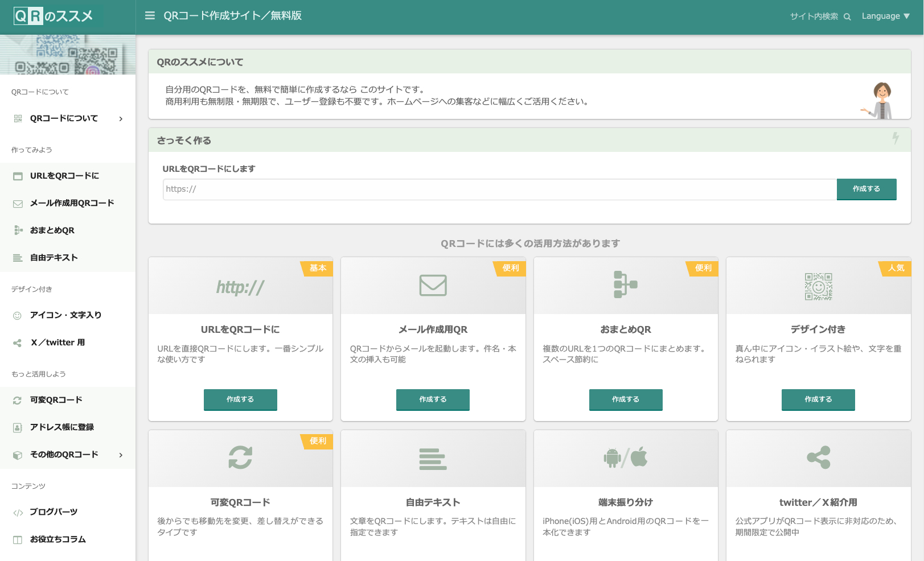The width and height of the screenshot is (924, 561).
Task: Expand the その他のQRコード chevron
Action: click(x=121, y=455)
